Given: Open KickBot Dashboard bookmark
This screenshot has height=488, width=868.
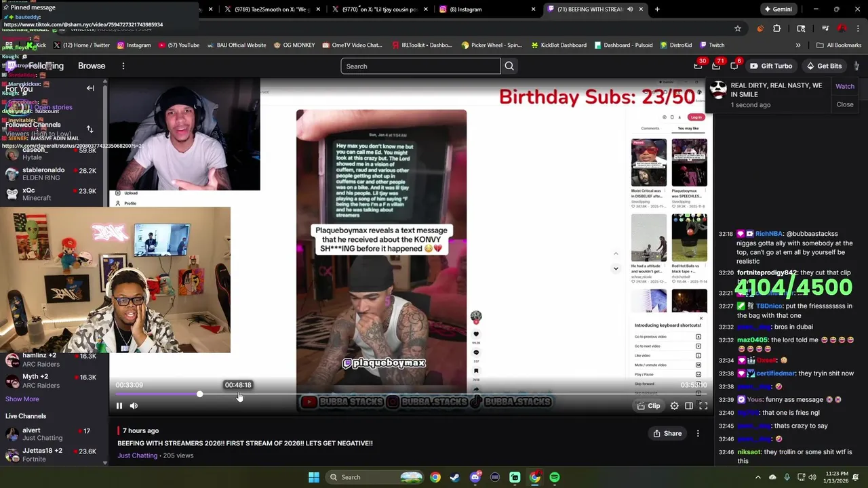Looking at the screenshot, I should tap(559, 45).
